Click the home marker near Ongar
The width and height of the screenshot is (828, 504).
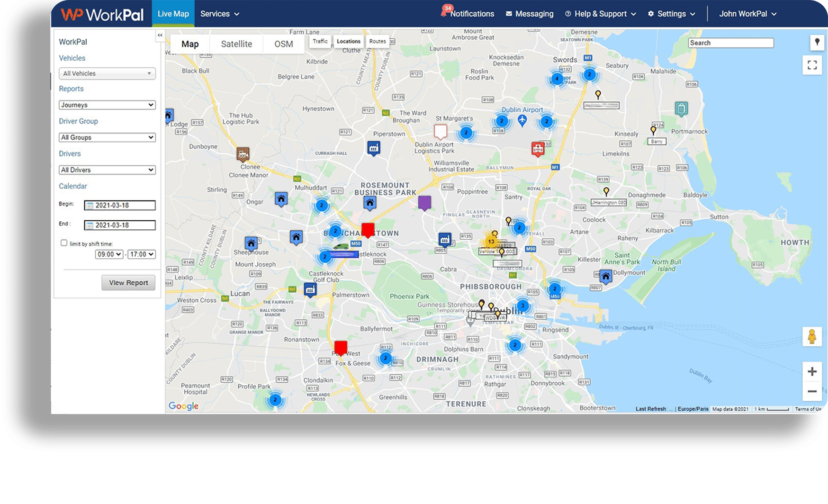[x=281, y=199]
